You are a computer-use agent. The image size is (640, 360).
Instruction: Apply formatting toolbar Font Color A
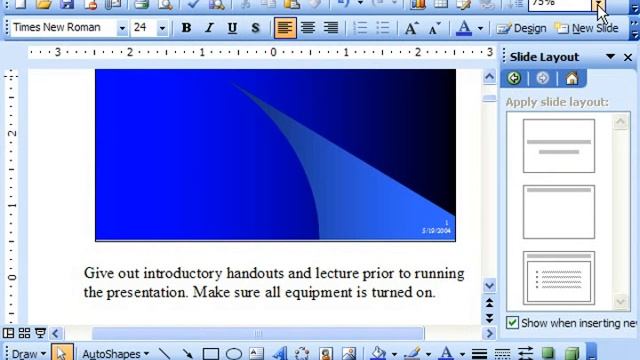click(464, 28)
